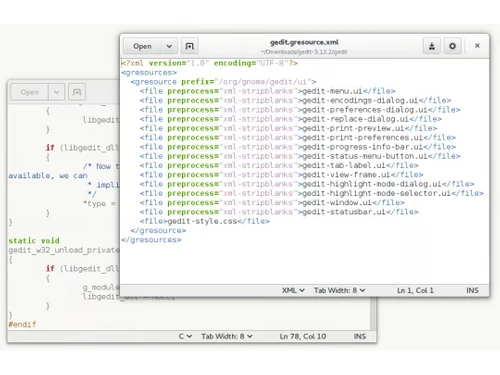Create new document in front window
Viewport: 500px width, 375px height.
coord(190,46)
